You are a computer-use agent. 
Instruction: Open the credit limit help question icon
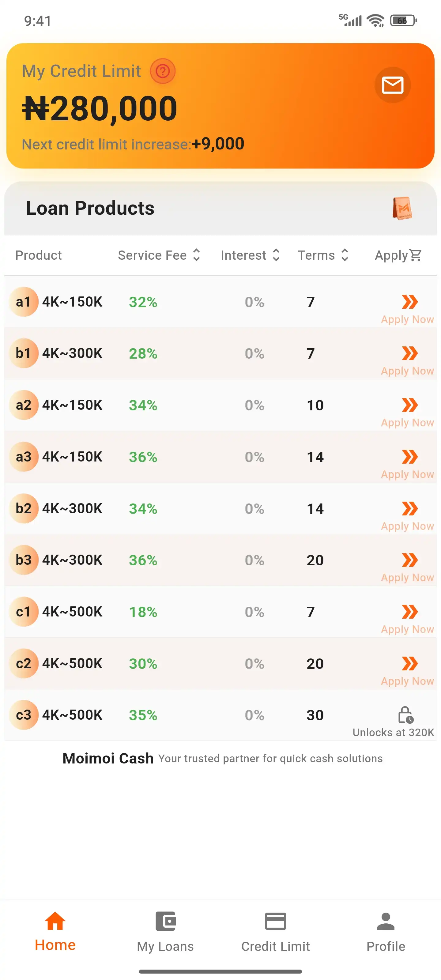(x=163, y=71)
